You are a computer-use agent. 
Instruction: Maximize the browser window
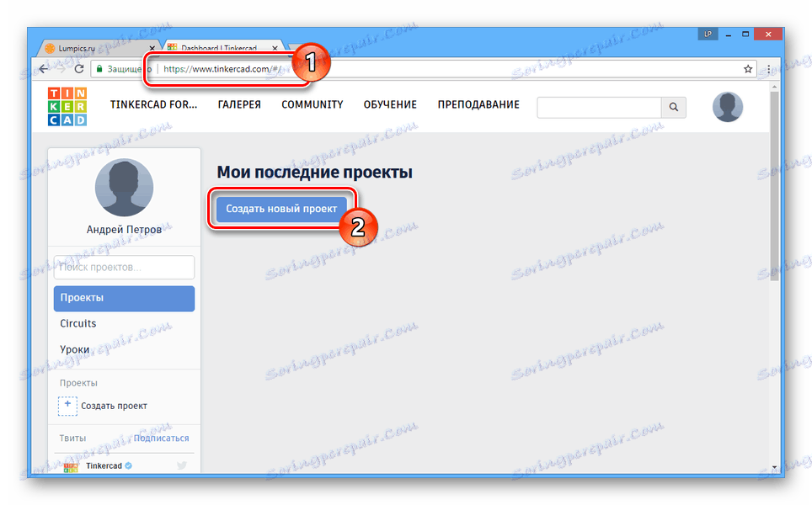pyautogui.click(x=745, y=35)
